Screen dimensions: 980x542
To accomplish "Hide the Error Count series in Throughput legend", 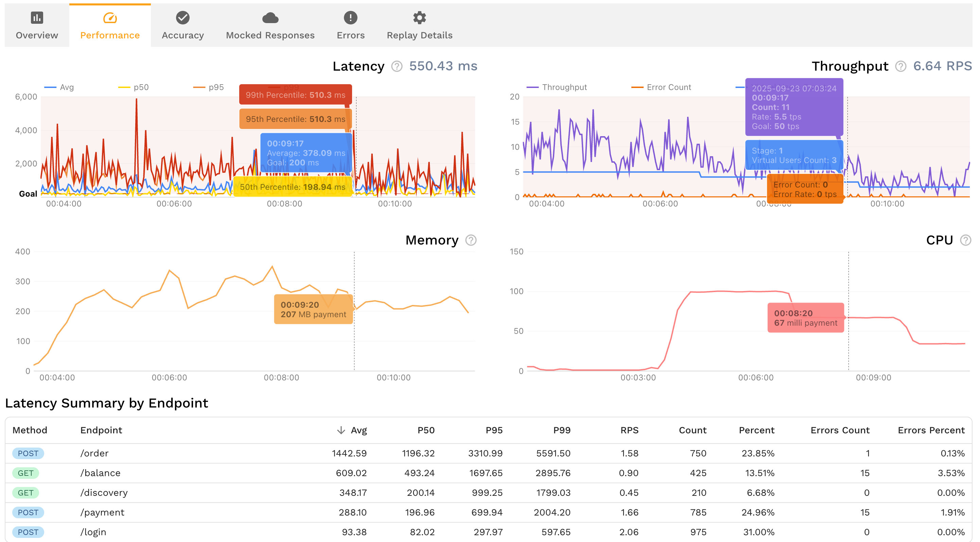I will click(668, 87).
